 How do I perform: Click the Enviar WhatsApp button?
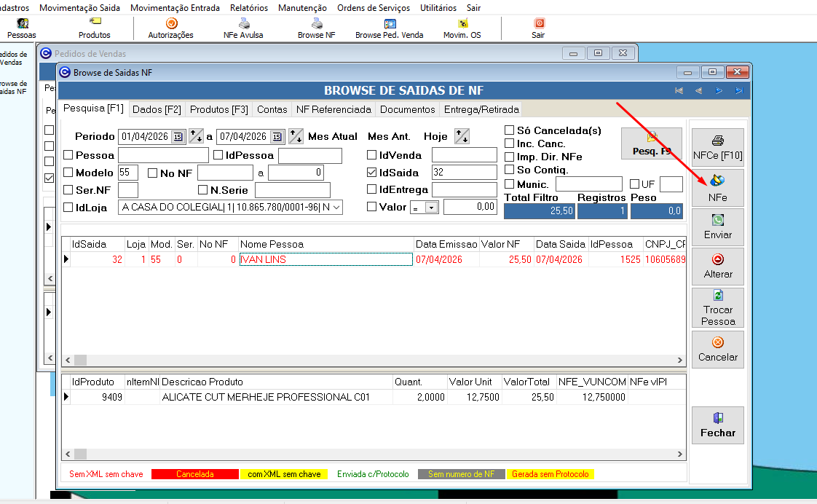[x=717, y=227]
